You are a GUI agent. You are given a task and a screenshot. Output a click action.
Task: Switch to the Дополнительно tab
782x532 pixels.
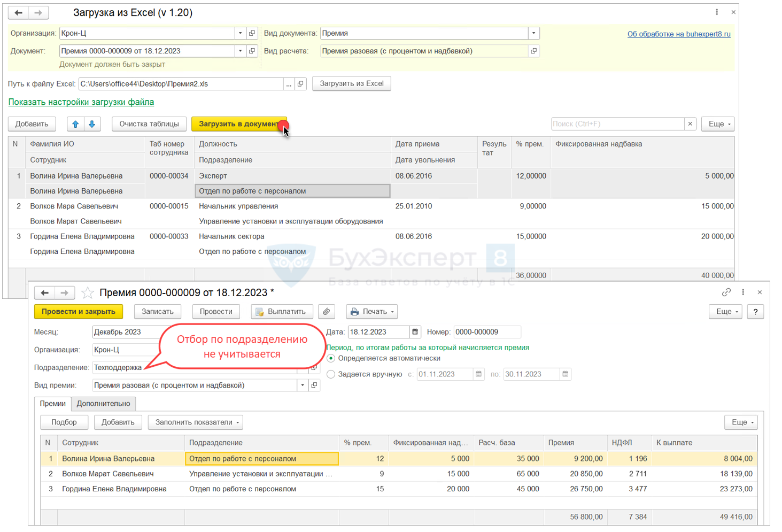tap(103, 404)
